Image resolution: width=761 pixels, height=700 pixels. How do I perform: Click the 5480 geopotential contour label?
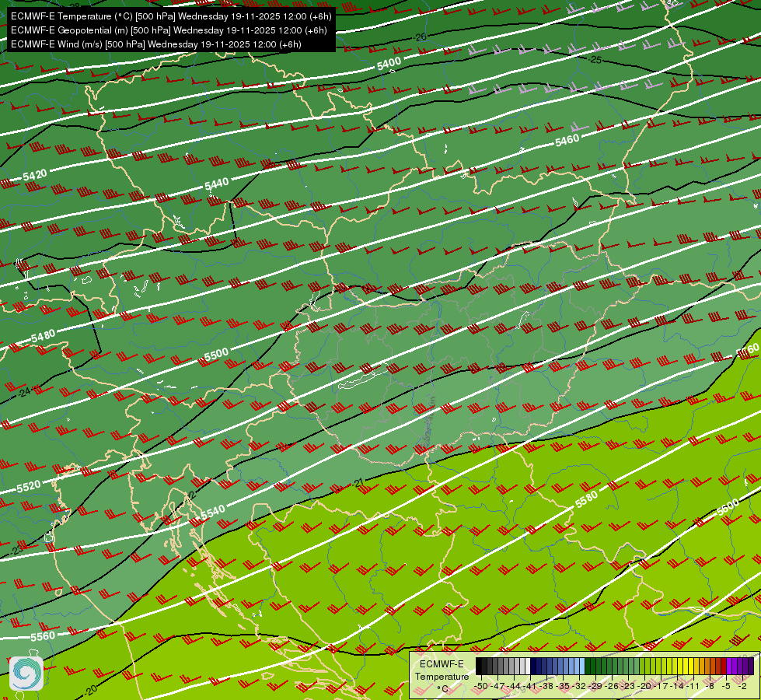coord(43,336)
